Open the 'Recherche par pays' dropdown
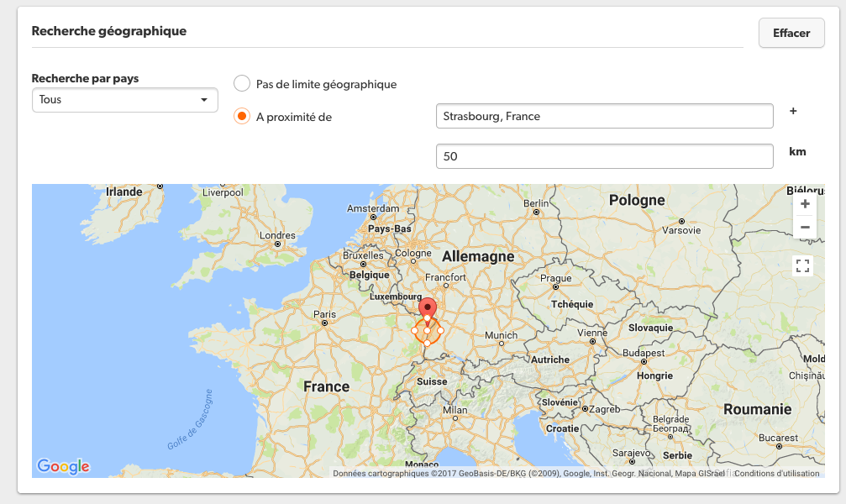The image size is (846, 504). coord(124,100)
